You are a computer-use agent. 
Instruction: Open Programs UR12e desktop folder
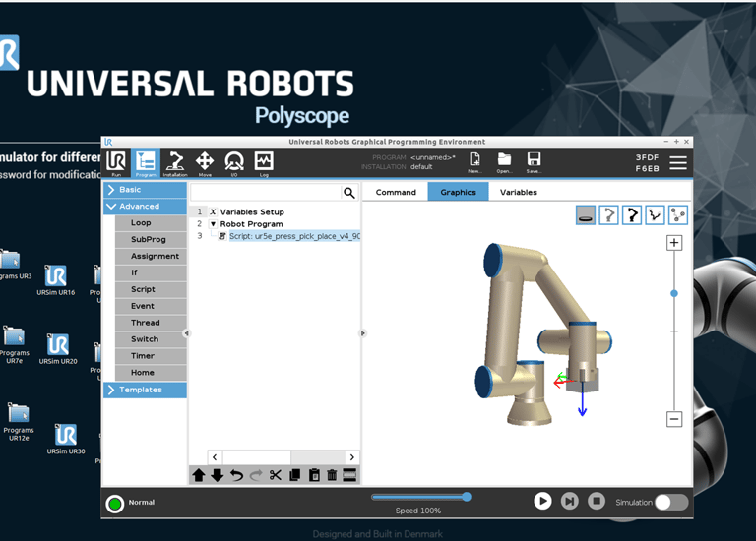point(19,422)
